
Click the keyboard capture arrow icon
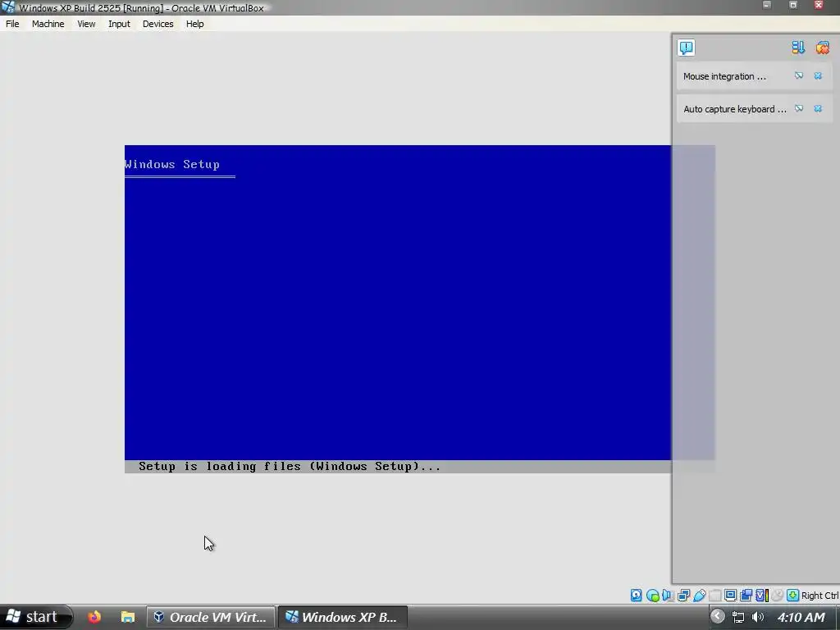pyautogui.click(x=793, y=596)
